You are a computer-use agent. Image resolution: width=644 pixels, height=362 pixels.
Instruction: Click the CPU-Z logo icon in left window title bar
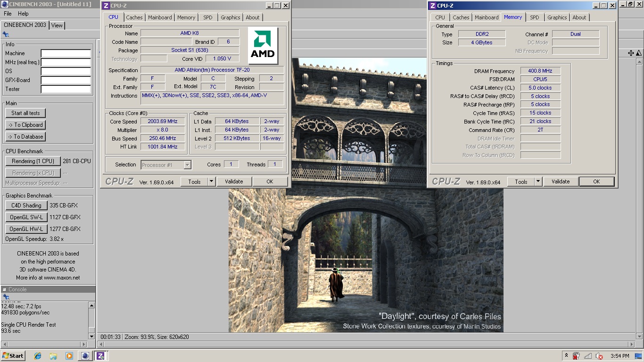point(106,6)
